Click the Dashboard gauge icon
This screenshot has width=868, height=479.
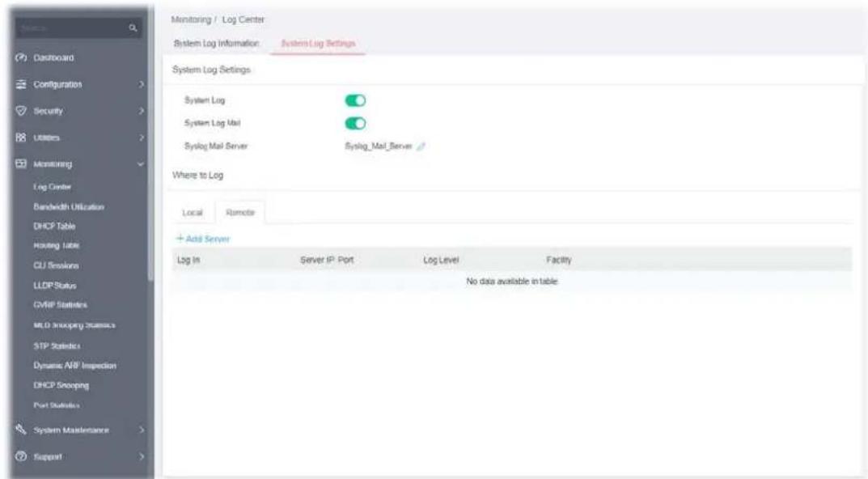(x=21, y=57)
